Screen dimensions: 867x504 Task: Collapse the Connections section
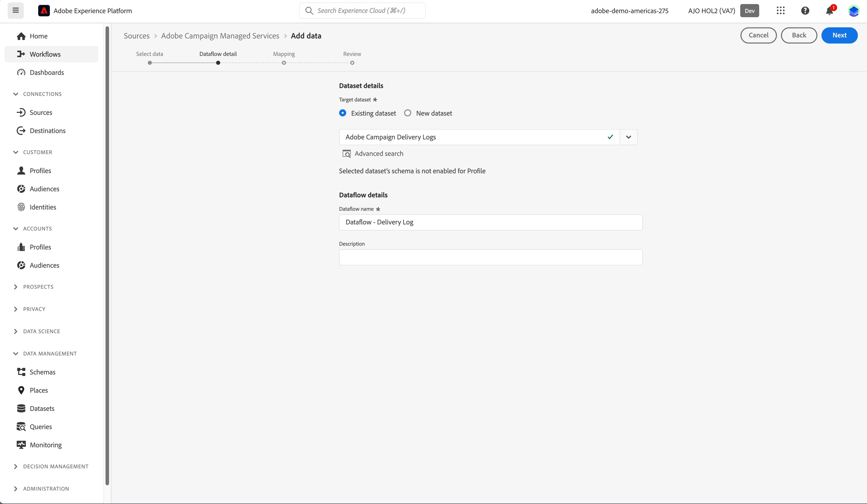coord(15,94)
